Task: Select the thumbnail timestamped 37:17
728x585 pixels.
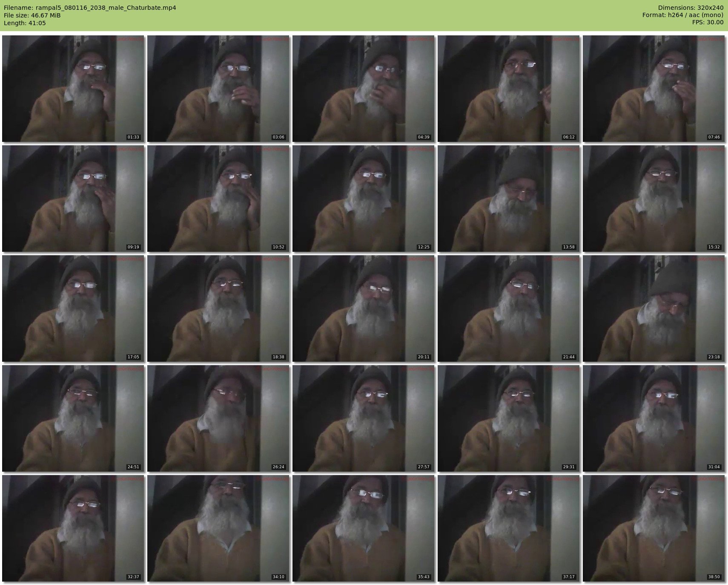Action: [508, 528]
